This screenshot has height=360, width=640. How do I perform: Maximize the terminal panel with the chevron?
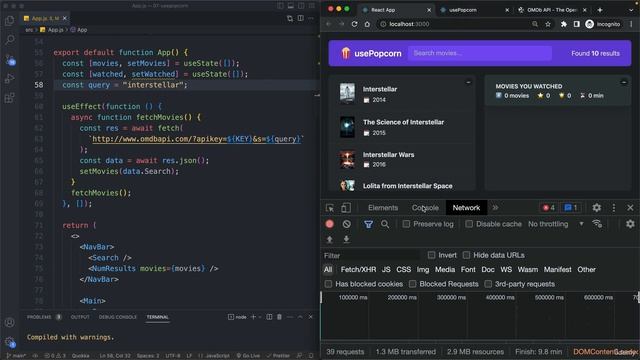(x=300, y=317)
